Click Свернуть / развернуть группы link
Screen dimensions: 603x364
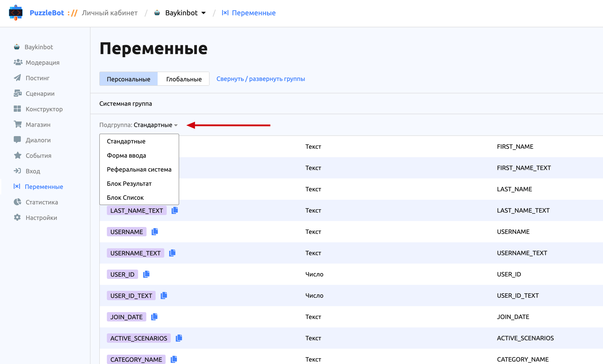pyautogui.click(x=261, y=79)
